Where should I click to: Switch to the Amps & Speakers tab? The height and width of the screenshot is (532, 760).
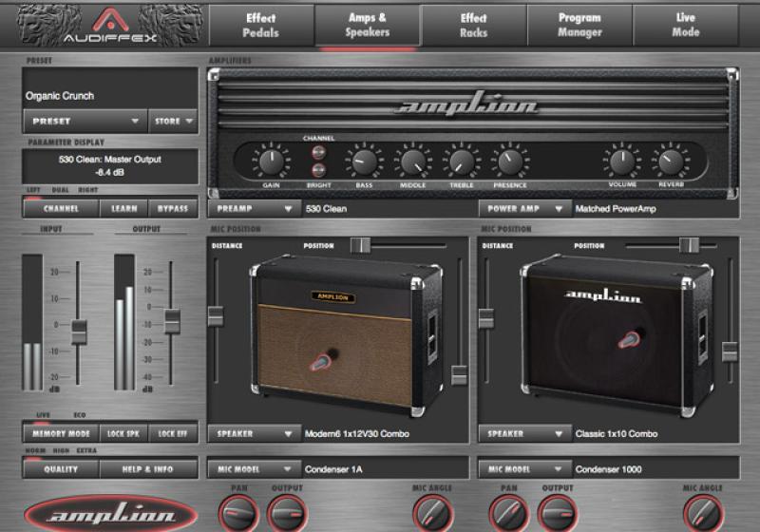pyautogui.click(x=368, y=26)
